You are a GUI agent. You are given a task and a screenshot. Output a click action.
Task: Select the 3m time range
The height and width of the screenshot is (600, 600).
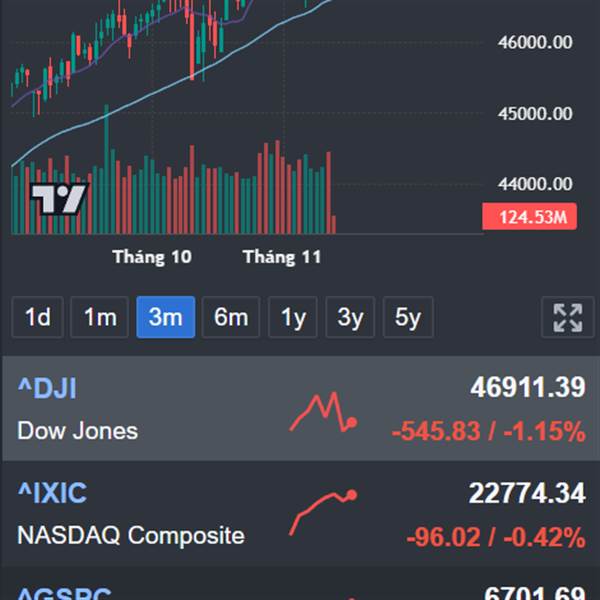click(165, 318)
